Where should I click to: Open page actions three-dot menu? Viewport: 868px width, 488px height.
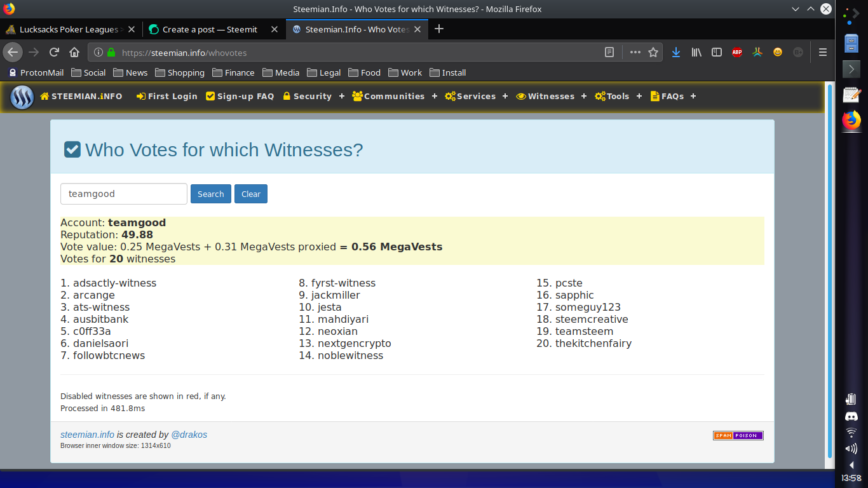point(635,52)
